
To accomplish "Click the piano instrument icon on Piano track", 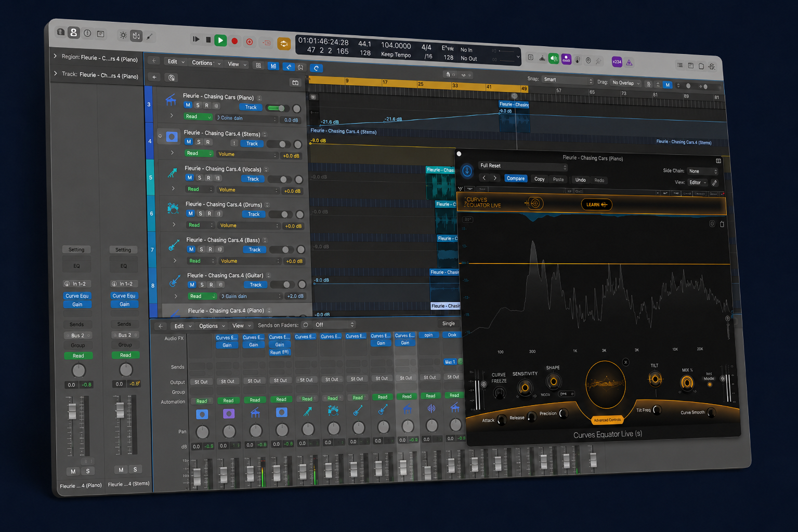I will pyautogui.click(x=171, y=100).
